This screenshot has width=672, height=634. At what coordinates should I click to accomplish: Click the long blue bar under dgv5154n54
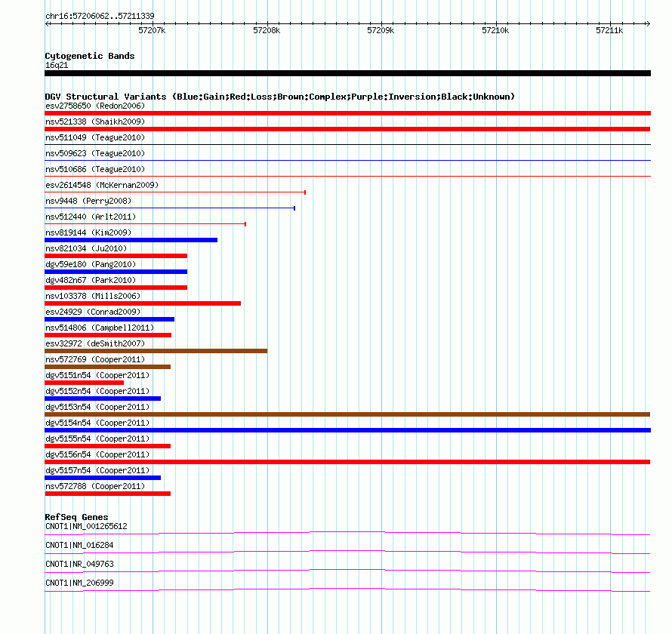click(347, 430)
